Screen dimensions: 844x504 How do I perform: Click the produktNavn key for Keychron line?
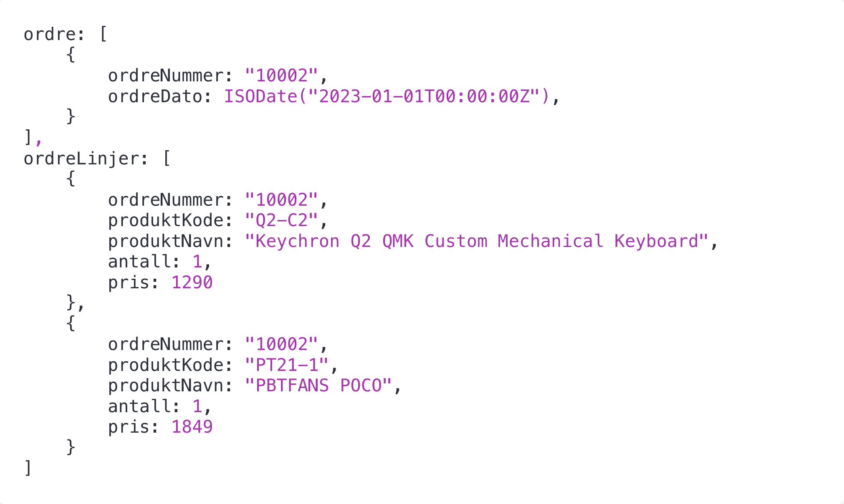(x=165, y=241)
